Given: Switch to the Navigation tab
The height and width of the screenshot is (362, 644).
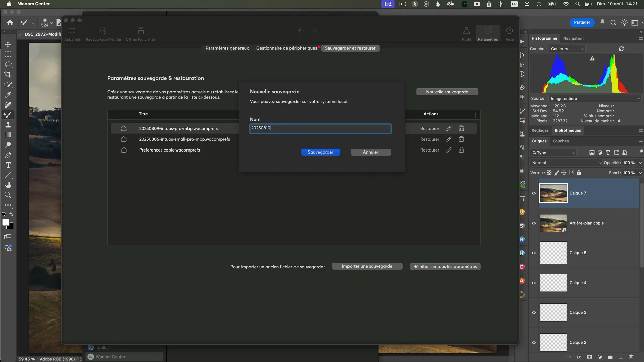Looking at the screenshot, I should click(573, 38).
